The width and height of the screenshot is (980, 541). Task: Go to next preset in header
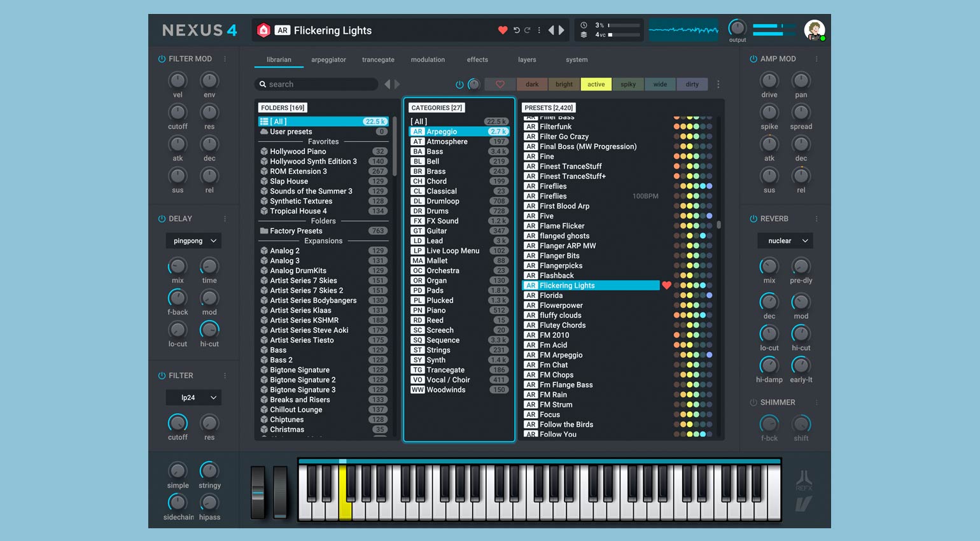[x=561, y=30]
